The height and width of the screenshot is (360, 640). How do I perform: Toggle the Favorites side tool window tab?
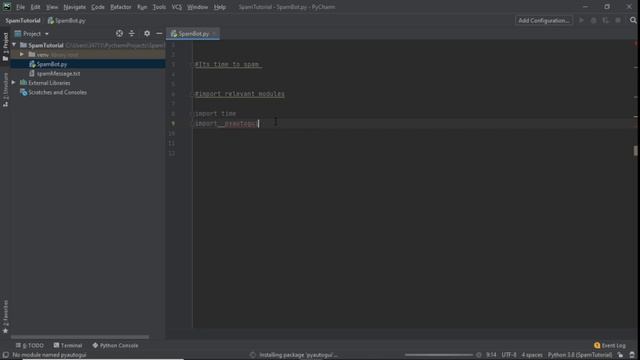(x=5, y=317)
